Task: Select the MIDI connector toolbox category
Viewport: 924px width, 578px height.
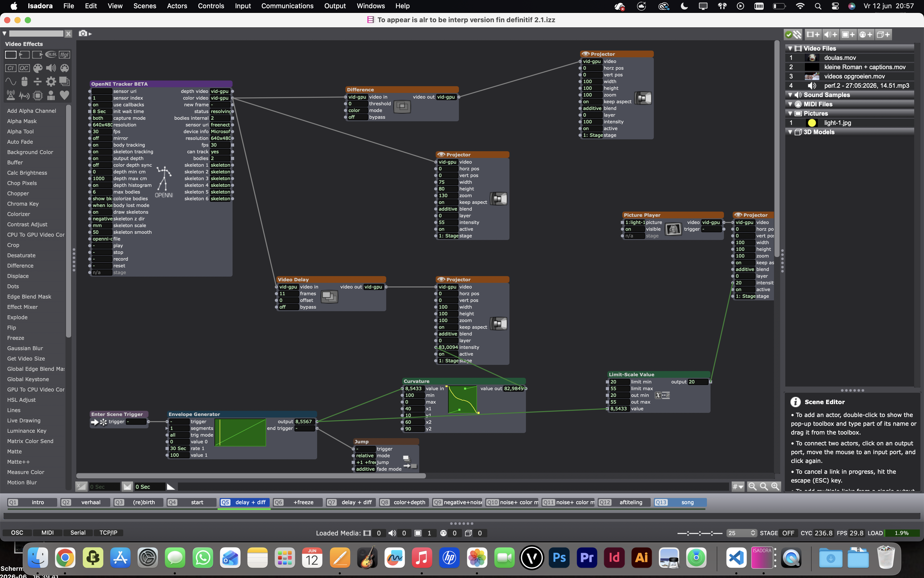Action: click(x=64, y=68)
